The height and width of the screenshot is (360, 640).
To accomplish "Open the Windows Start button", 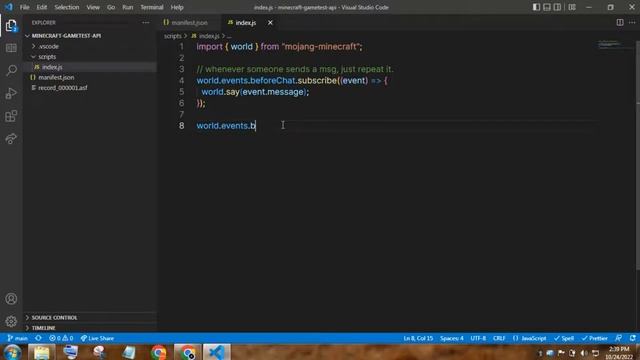I will [12, 352].
